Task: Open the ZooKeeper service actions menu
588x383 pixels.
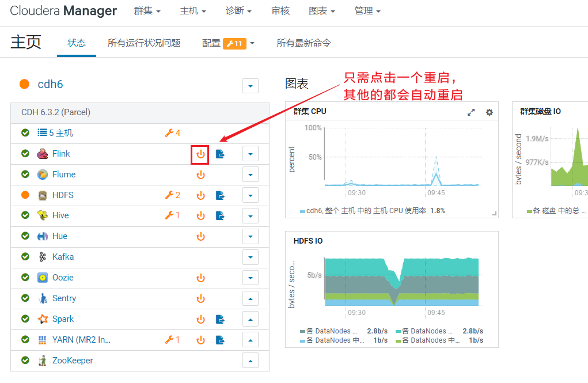Action: tap(251, 361)
